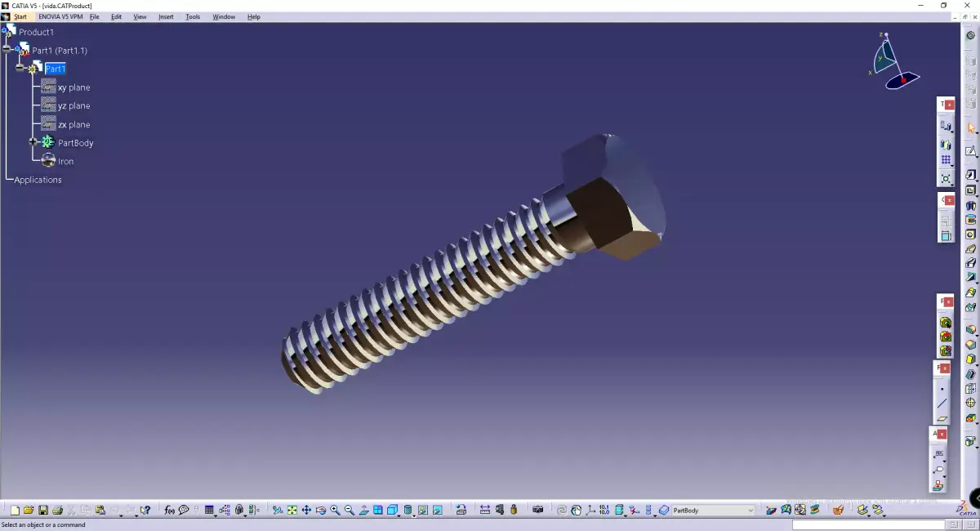Image resolution: width=980 pixels, height=531 pixels.
Task: Click the Zoom In icon
Action: pyautogui.click(x=335, y=509)
